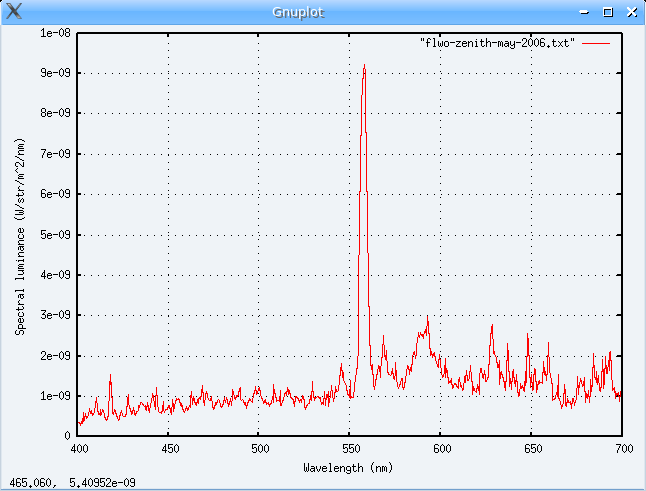Click the 450 tick label on x-axis
This screenshot has width=646, height=491.
(169, 450)
